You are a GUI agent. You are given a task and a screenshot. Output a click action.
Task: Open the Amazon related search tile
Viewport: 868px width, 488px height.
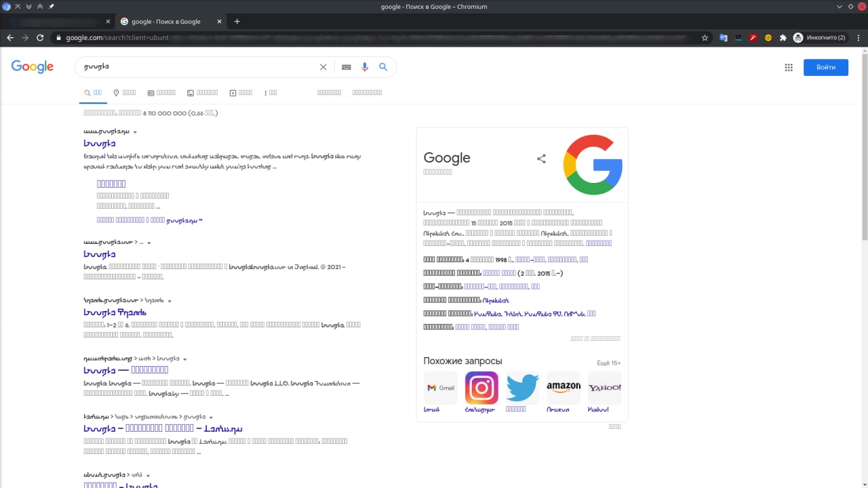coord(564,392)
